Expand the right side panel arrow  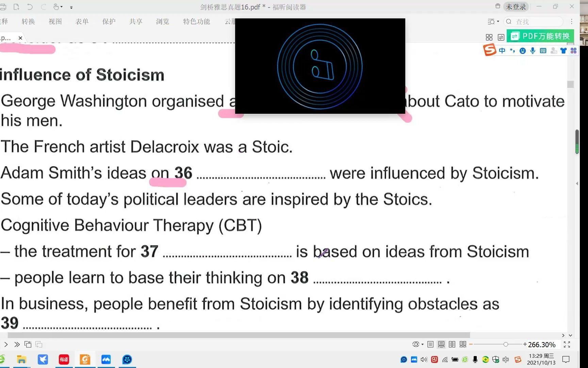[x=577, y=183]
